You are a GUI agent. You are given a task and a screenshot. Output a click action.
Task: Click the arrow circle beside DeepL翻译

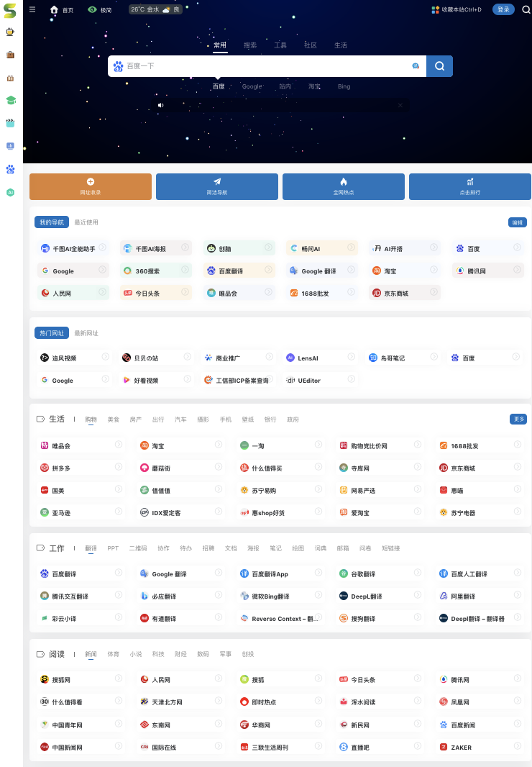(x=418, y=595)
